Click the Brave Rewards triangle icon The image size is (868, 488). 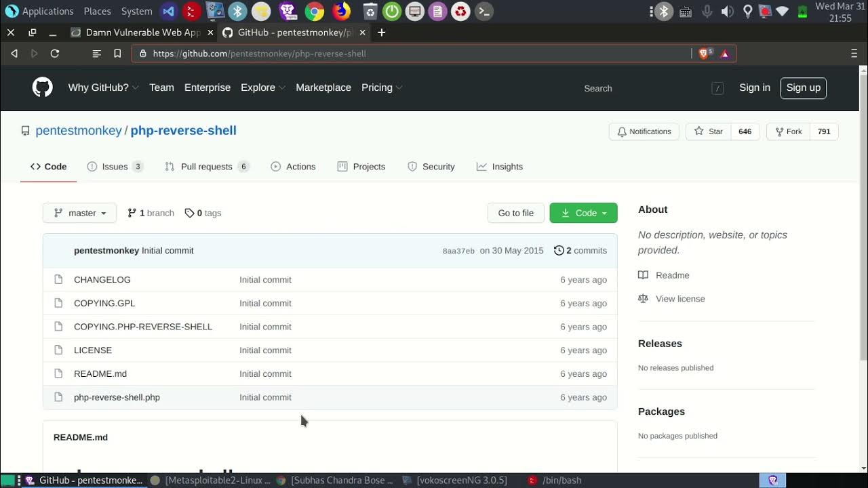724,54
